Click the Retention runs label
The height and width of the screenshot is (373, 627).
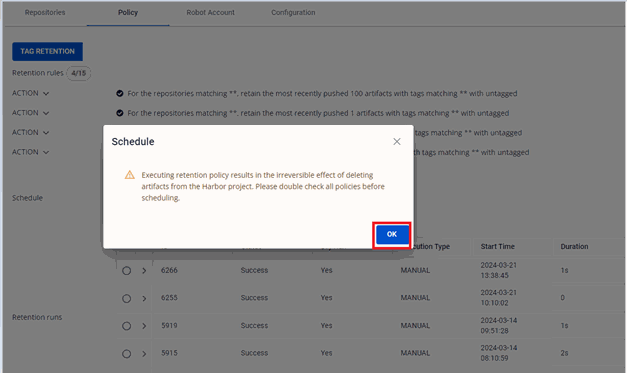(37, 317)
